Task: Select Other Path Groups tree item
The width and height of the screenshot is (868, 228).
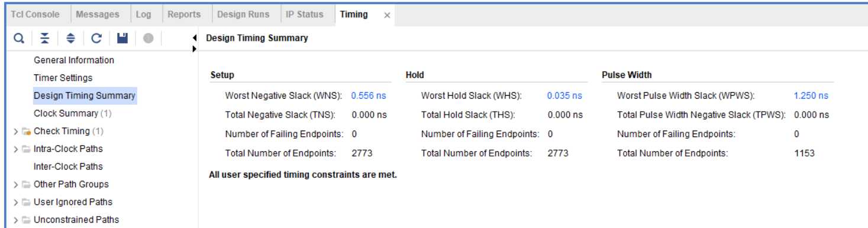Action: coord(71,184)
